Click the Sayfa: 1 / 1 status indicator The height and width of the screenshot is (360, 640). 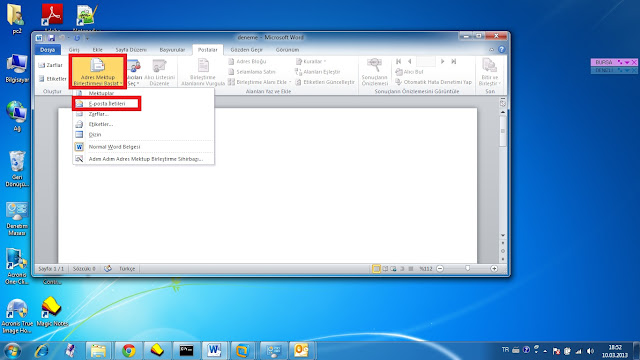51,269
